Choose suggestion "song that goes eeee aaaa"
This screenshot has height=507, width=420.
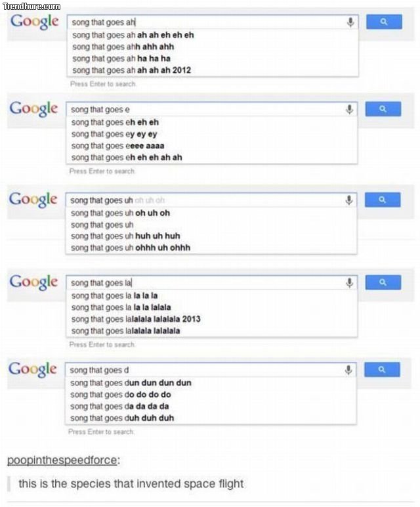click(x=117, y=145)
